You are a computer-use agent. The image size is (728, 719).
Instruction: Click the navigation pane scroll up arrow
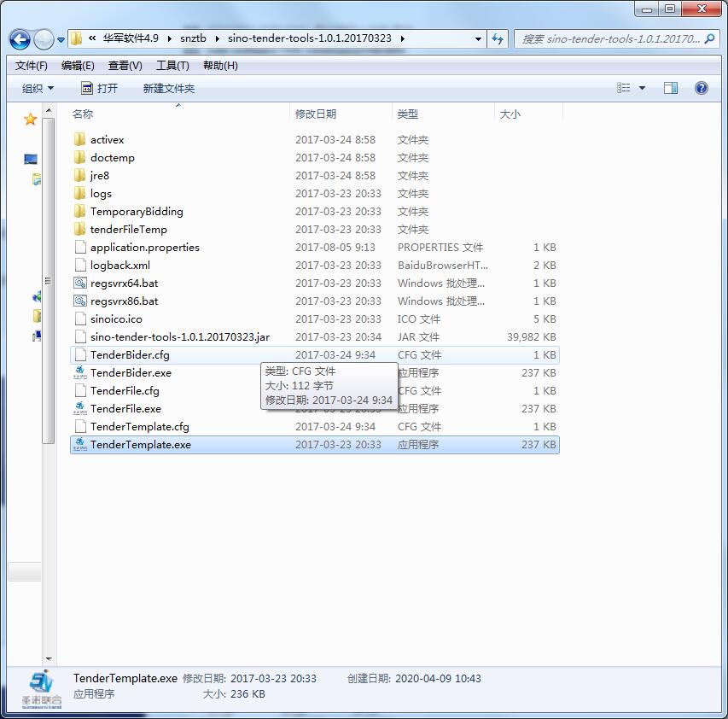point(49,110)
